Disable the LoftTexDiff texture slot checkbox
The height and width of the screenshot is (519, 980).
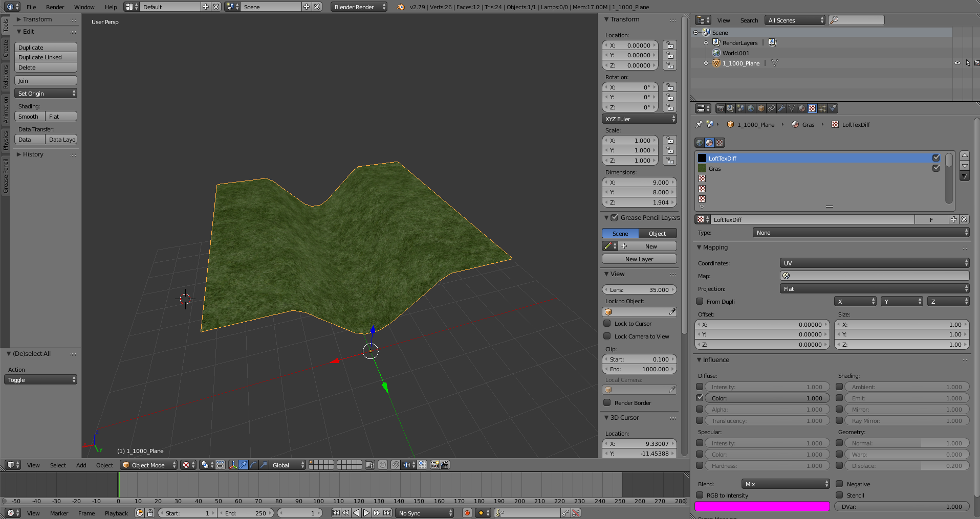(936, 158)
